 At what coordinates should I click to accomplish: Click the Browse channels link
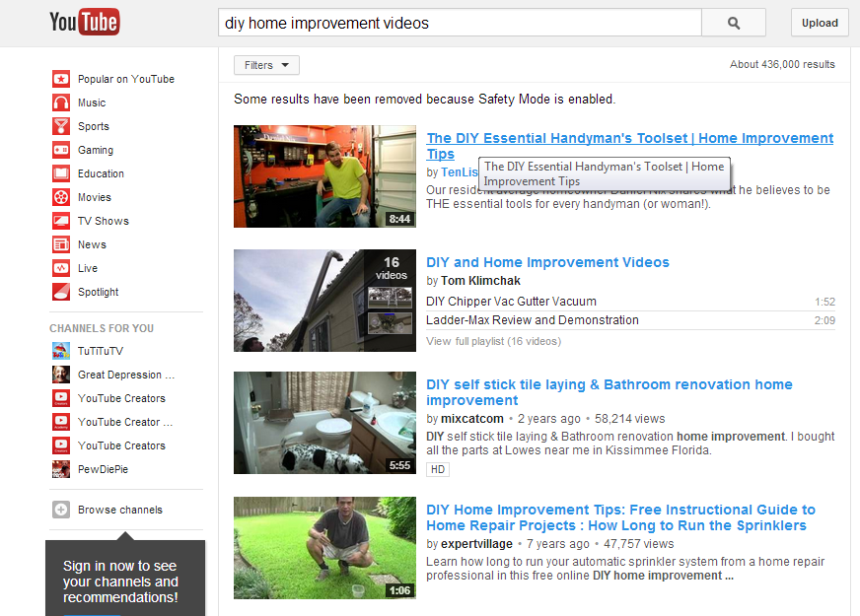click(x=120, y=510)
